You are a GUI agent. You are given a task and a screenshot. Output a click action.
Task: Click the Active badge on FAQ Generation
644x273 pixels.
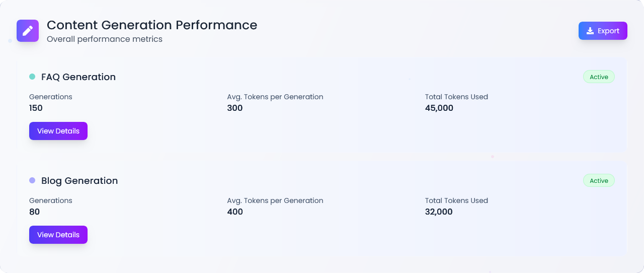(599, 77)
